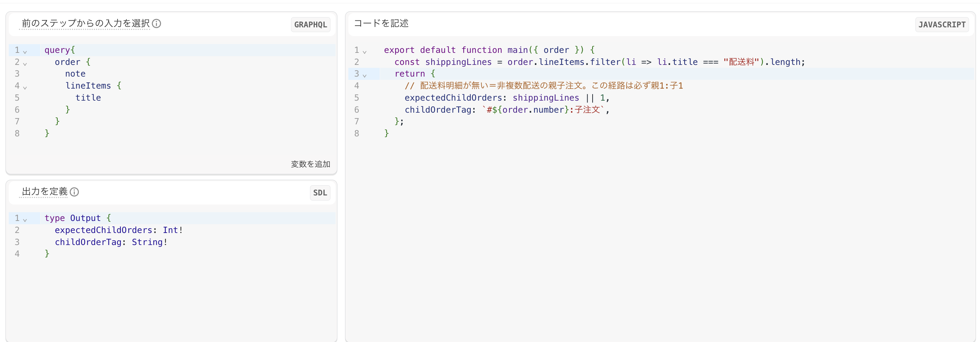
Task: Click the title field in GraphQL query
Action: 88,98
